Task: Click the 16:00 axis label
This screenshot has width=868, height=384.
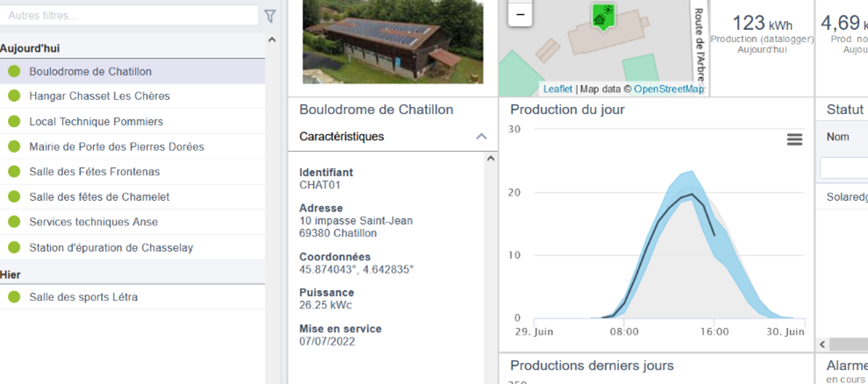Action: pos(714,332)
